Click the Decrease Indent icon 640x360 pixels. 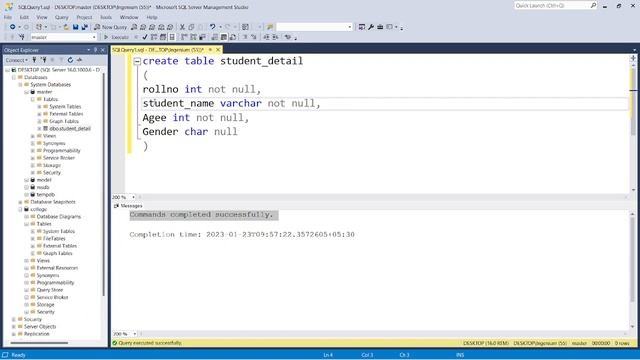pos(267,37)
